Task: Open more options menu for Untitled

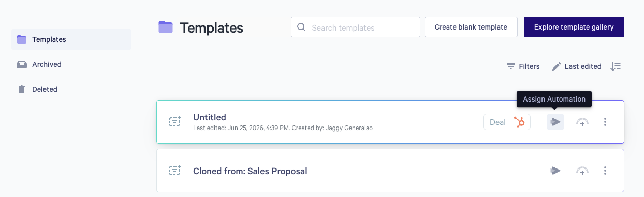Action: [x=605, y=122]
